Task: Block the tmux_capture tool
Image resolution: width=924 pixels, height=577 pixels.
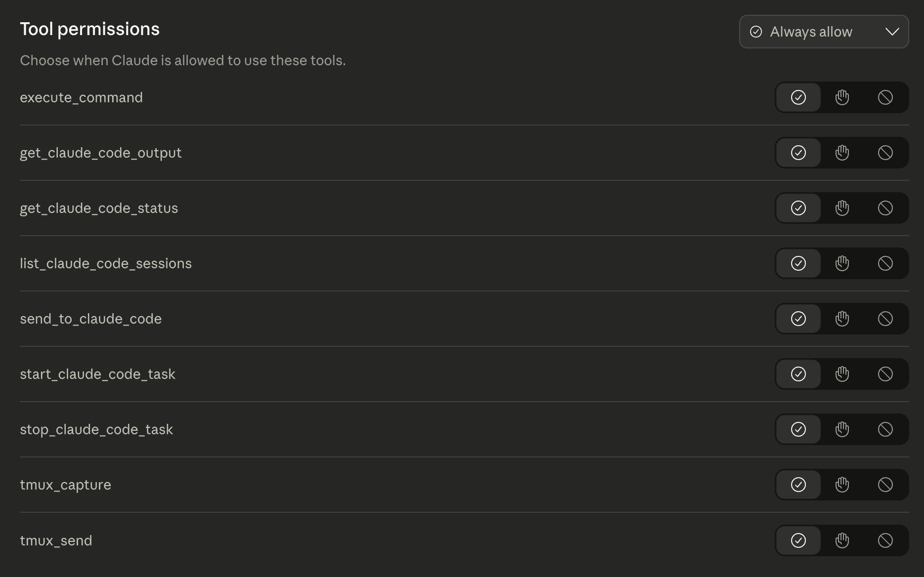Action: [x=885, y=485]
